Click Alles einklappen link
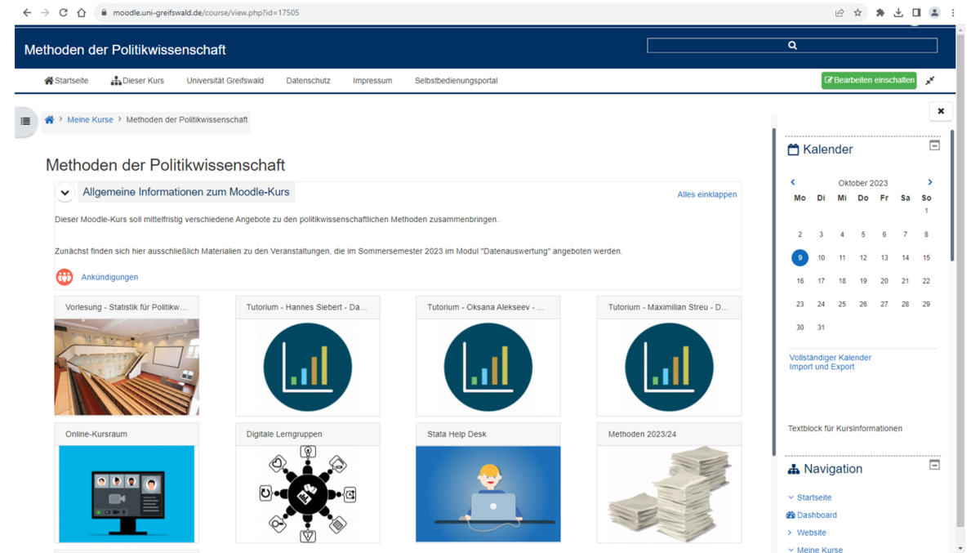 coord(706,194)
